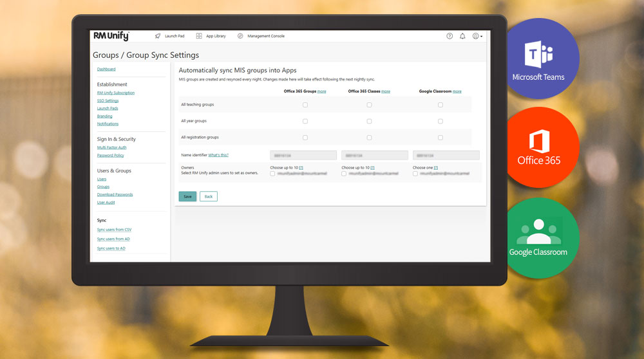
Task: Open Launch Pads sidebar link
Action: (x=108, y=109)
